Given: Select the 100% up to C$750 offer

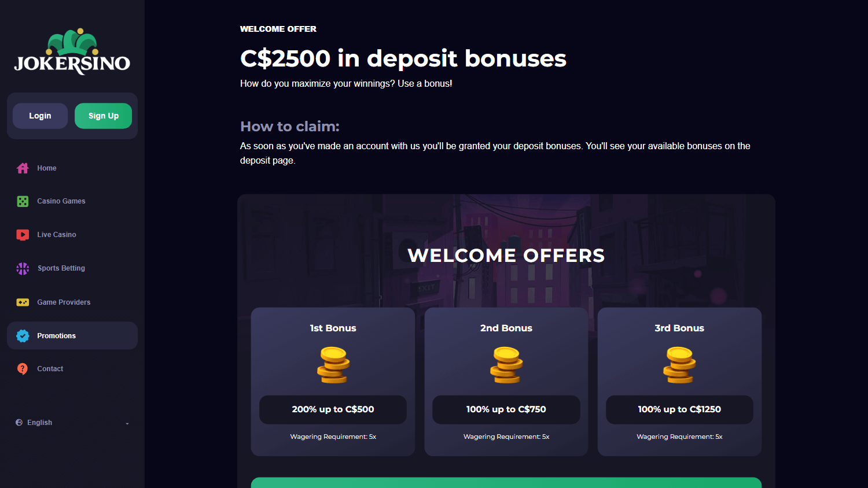Looking at the screenshot, I should 506,409.
